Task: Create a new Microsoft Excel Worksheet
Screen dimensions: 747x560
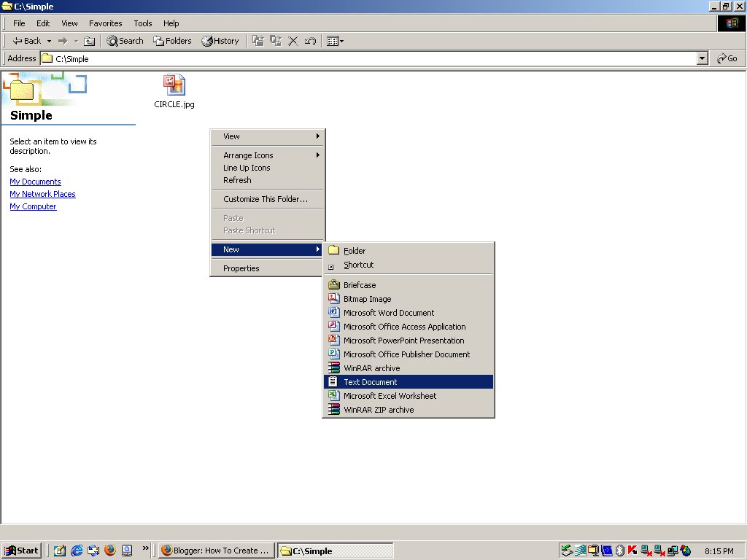Action: (x=409, y=396)
